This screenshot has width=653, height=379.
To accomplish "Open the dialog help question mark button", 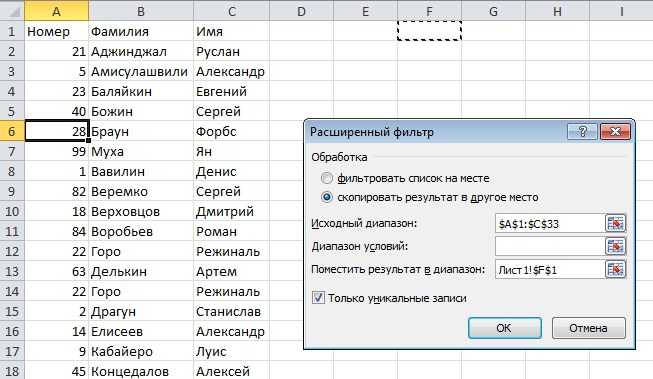I will pyautogui.click(x=582, y=132).
